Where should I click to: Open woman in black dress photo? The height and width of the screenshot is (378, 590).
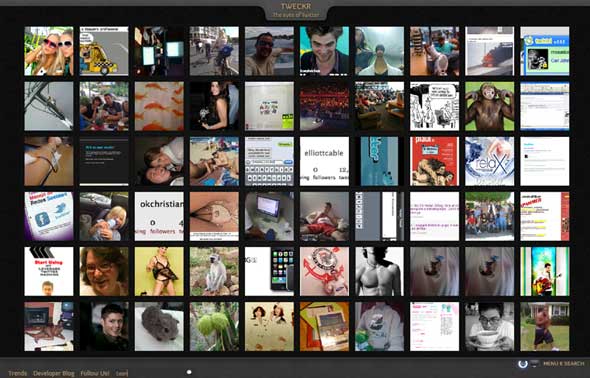214,106
